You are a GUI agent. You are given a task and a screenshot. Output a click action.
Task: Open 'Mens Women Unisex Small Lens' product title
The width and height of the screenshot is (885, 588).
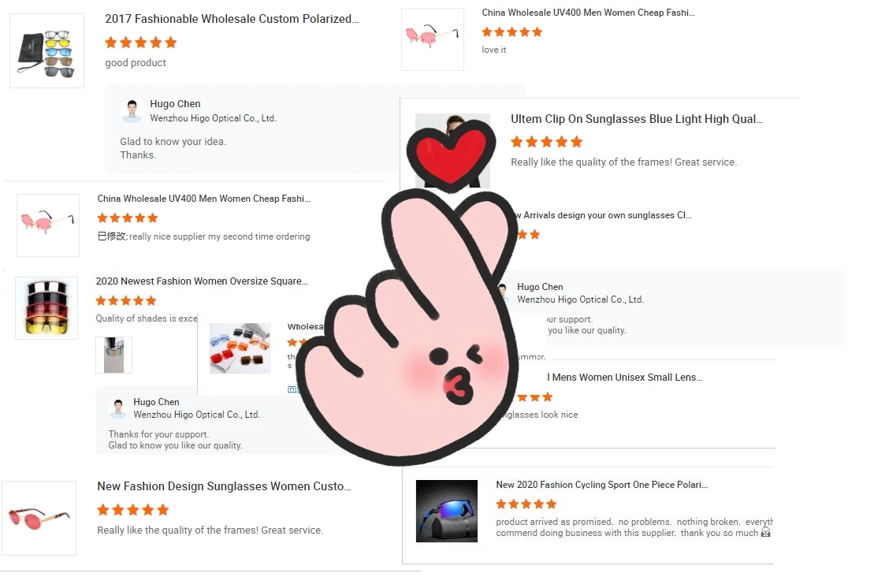point(625,378)
